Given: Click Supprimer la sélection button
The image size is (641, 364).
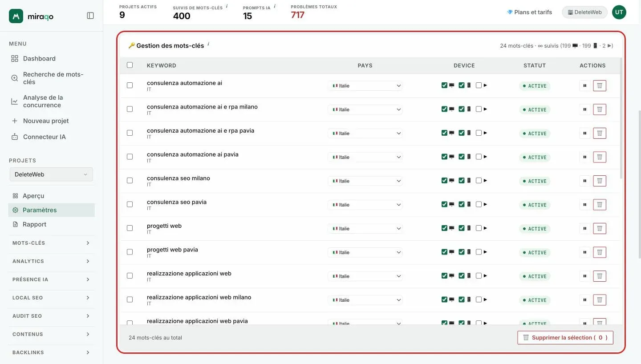Looking at the screenshot, I should 565,338.
